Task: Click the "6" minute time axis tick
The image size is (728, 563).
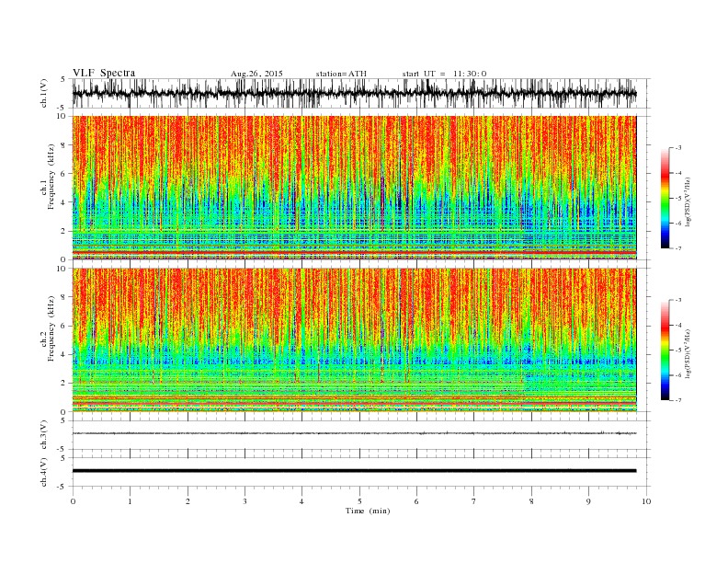Action: [x=416, y=501]
